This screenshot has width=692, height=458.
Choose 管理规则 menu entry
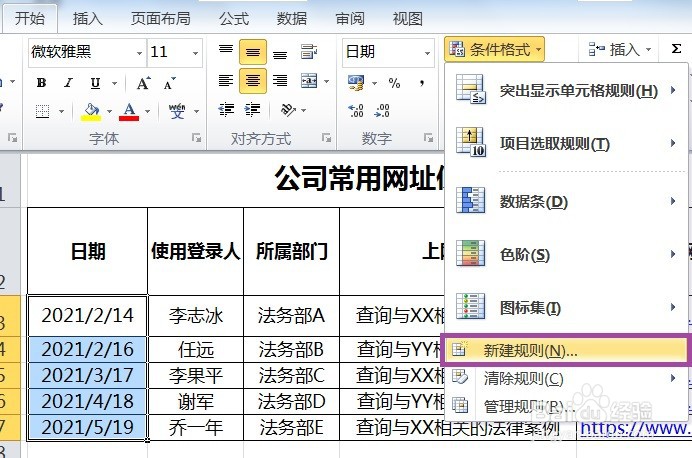[567, 405]
